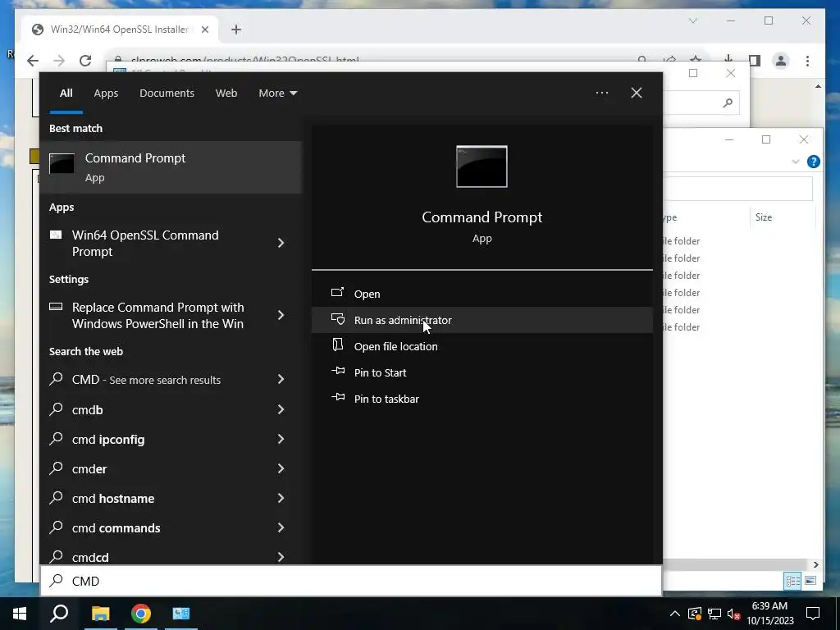Open search options ellipsis menu
This screenshot has height=630, width=840.
pyautogui.click(x=601, y=93)
